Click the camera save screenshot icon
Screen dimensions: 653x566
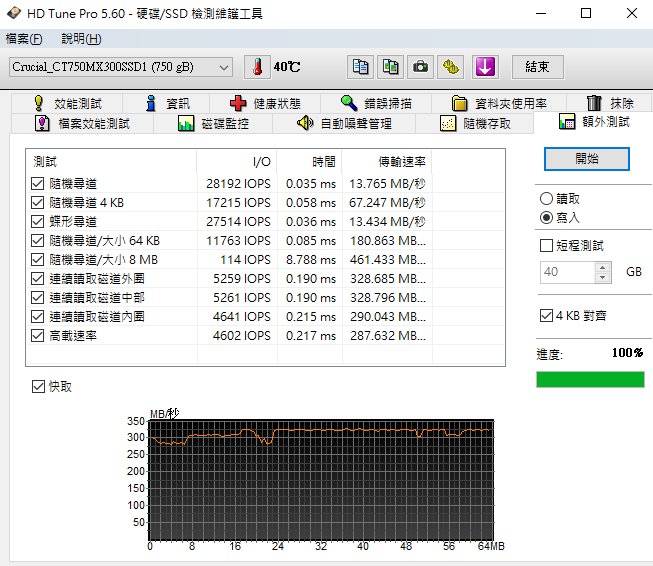(421, 67)
